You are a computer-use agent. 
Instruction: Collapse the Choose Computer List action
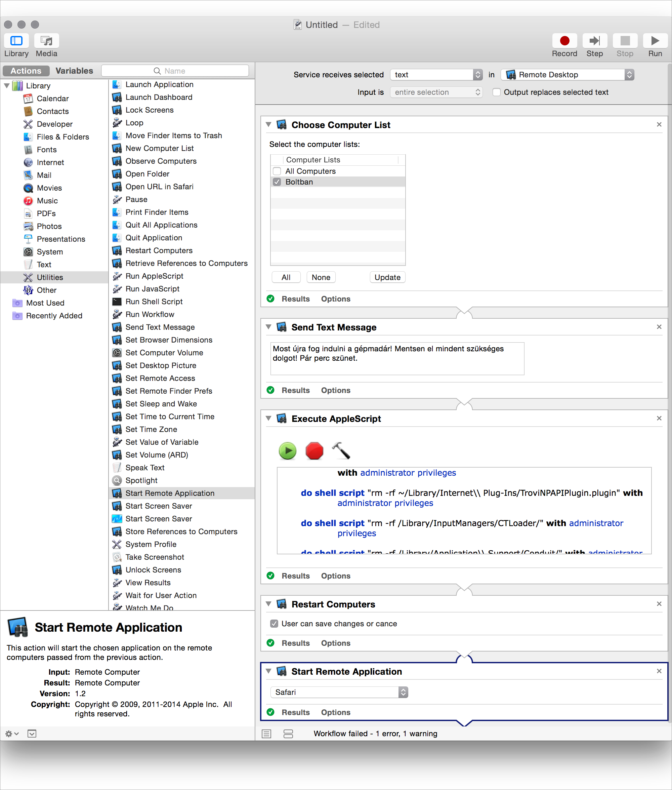pos(268,125)
